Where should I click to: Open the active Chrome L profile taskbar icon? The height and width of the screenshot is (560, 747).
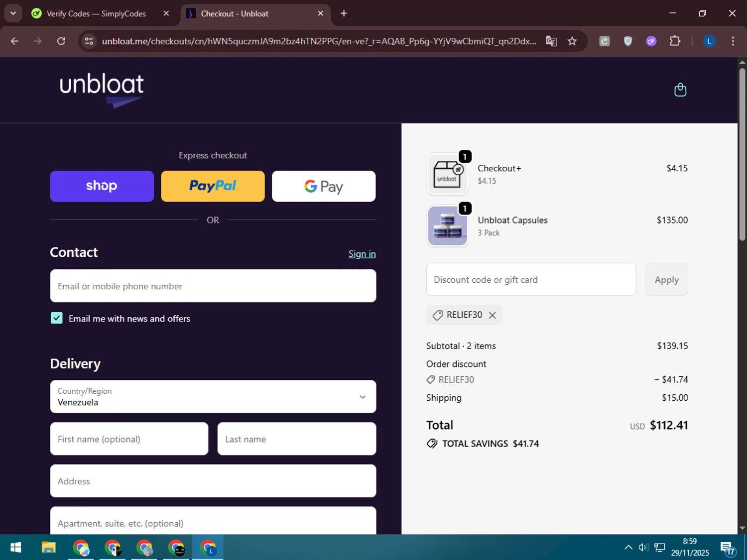[208, 548]
